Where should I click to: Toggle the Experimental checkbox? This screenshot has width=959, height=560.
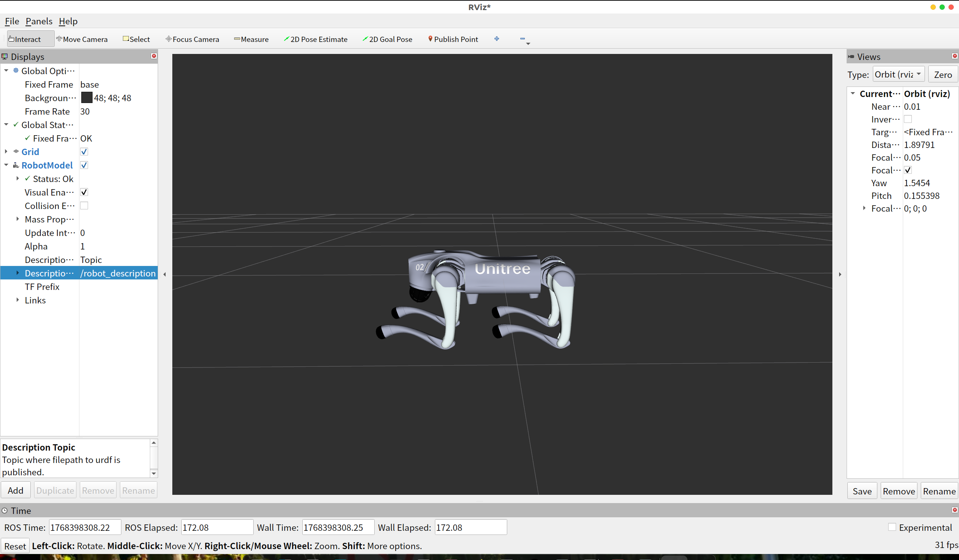[892, 527]
